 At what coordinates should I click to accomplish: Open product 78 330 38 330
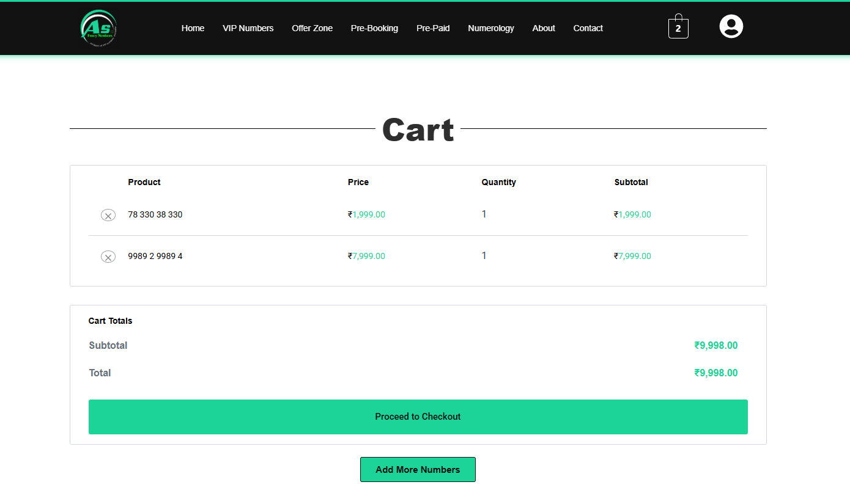(155, 214)
